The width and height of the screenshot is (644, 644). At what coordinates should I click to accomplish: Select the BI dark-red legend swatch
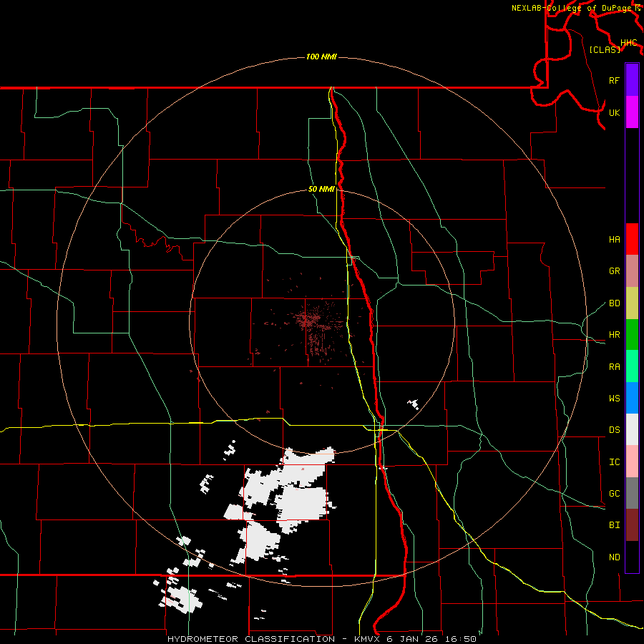pos(632,525)
